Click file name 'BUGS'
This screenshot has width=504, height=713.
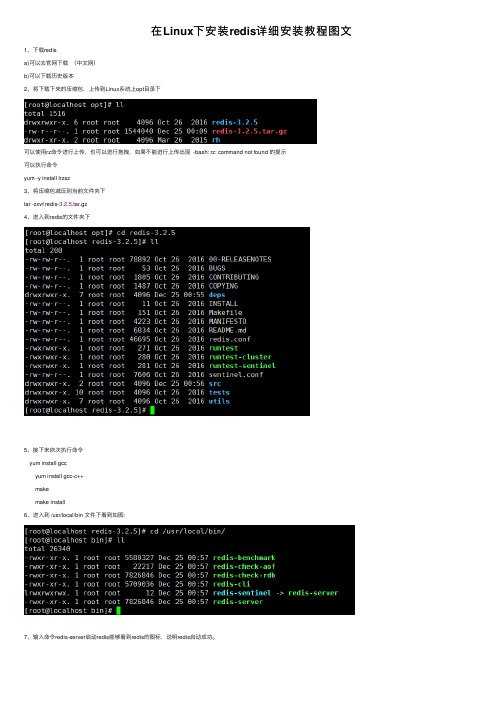217,268
